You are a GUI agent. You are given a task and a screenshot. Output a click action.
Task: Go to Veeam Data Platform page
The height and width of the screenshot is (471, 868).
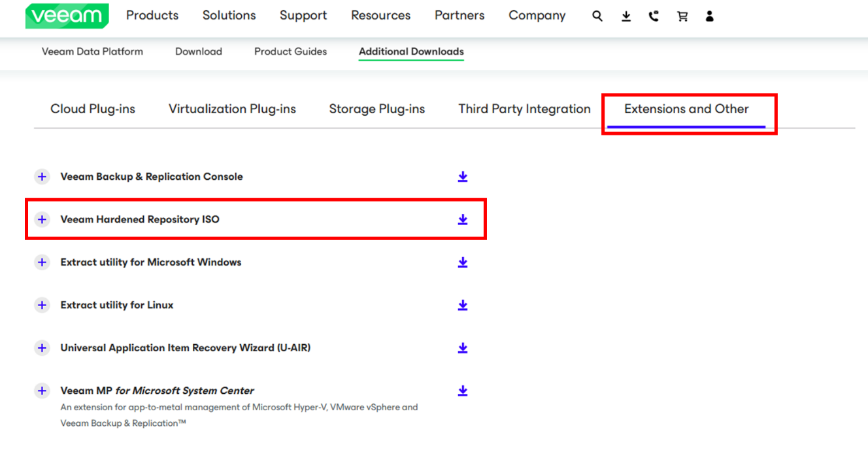(92, 52)
